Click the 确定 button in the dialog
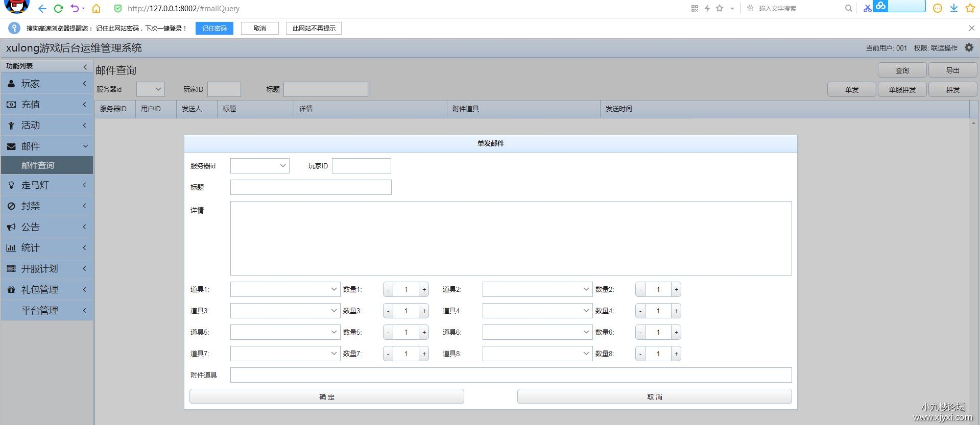Image resolution: width=980 pixels, height=425 pixels. 326,396
